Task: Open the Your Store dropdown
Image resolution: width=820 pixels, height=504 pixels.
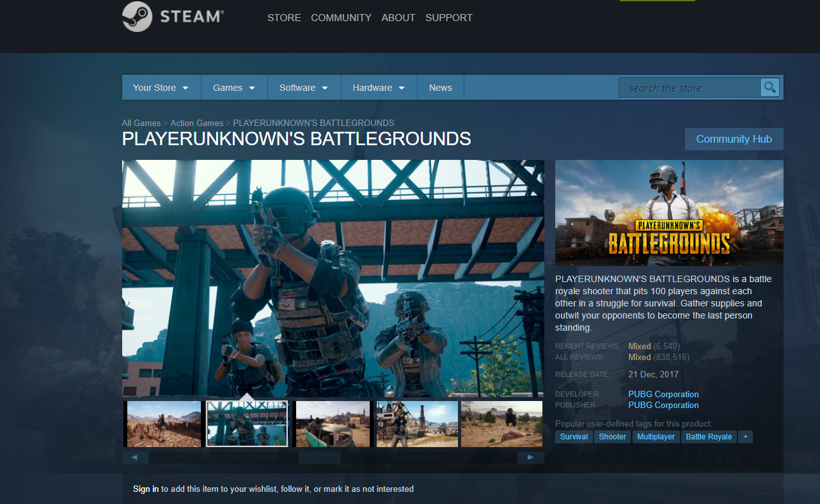Action: [161, 88]
